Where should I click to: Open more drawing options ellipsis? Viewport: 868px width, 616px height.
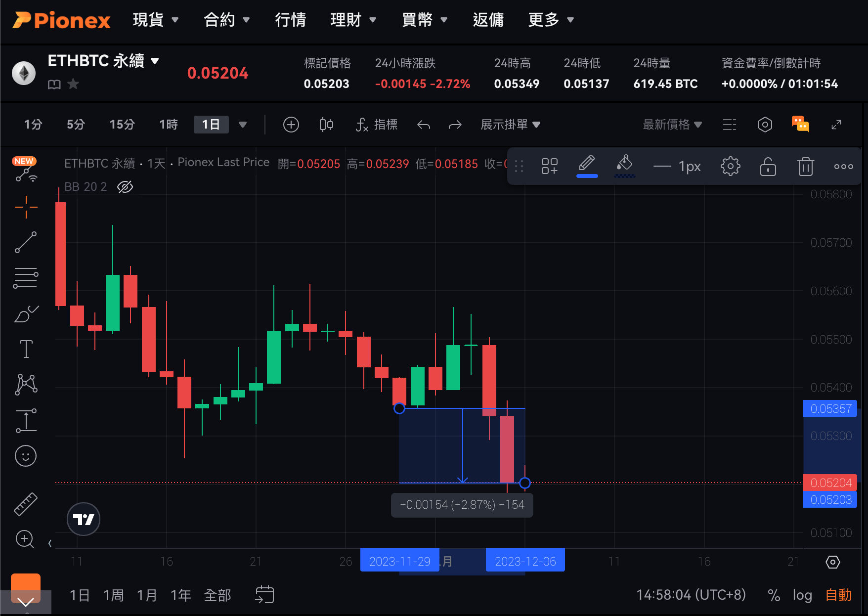(843, 167)
